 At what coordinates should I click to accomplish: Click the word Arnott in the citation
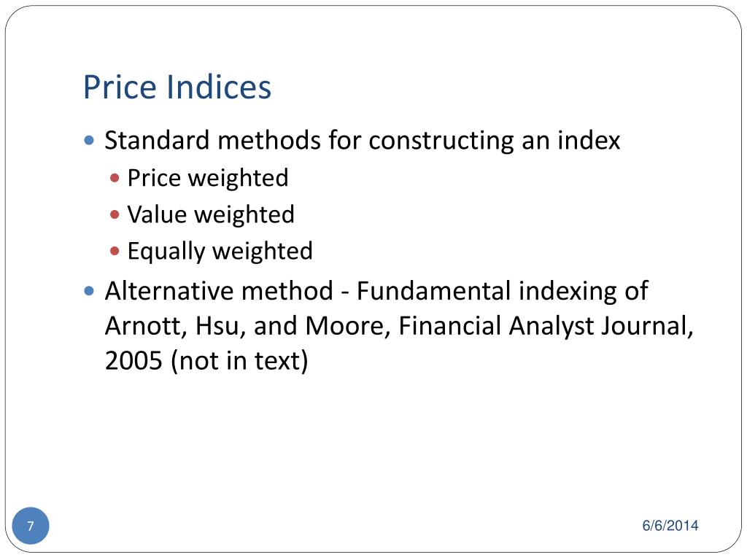click(146, 327)
